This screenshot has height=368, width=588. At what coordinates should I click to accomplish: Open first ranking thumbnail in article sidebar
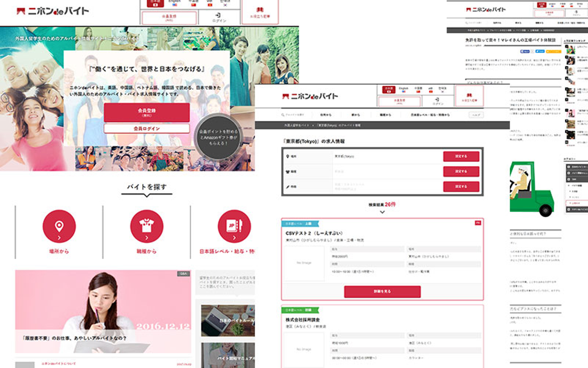[570, 49]
